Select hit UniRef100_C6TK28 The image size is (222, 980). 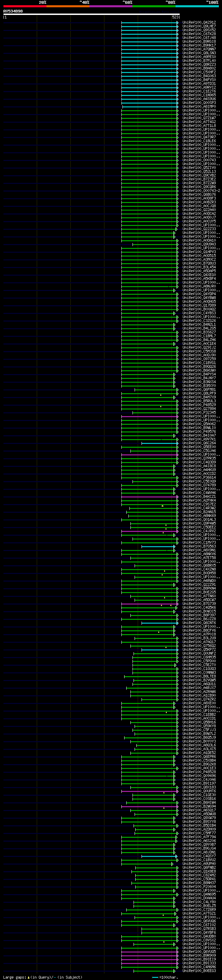[199, 34]
